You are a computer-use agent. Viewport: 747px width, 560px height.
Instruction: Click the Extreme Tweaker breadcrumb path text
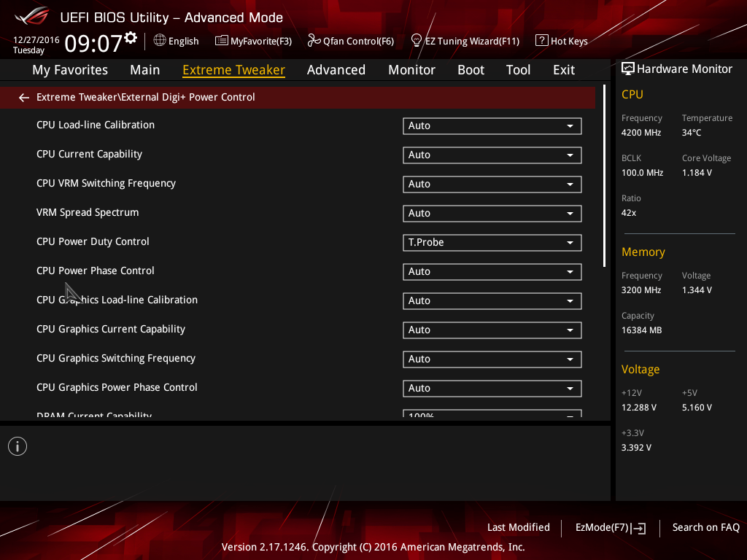[x=145, y=97]
